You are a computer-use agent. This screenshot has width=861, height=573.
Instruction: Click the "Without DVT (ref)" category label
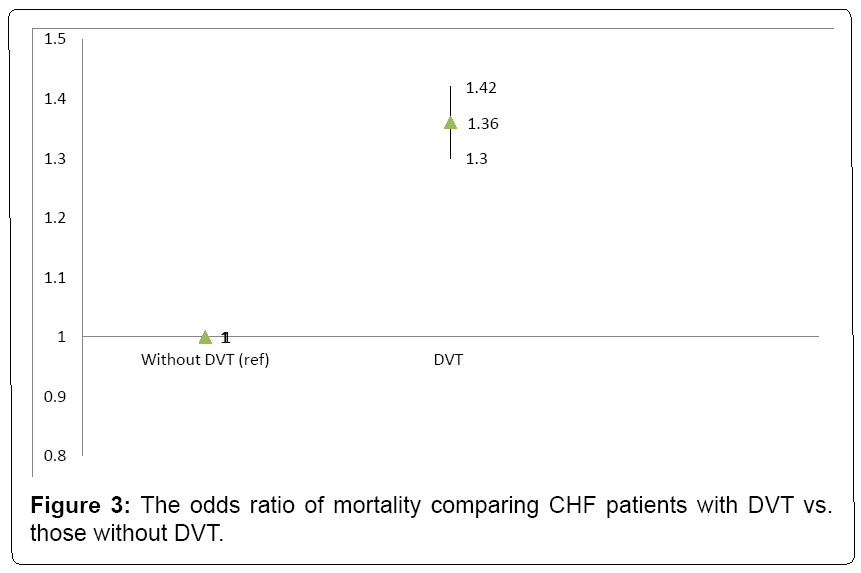tap(205, 360)
